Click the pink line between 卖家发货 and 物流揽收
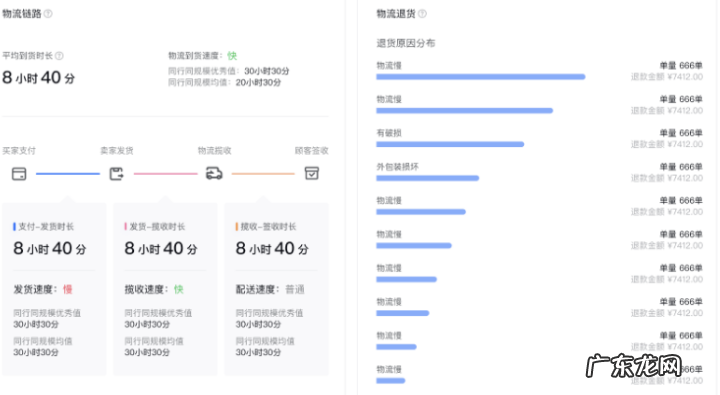The width and height of the screenshot is (720, 395). point(166,174)
